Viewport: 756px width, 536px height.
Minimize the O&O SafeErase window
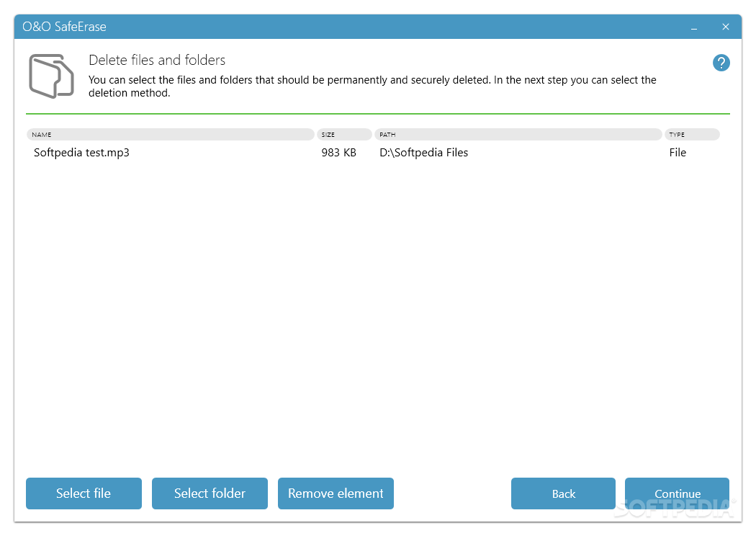[694, 27]
